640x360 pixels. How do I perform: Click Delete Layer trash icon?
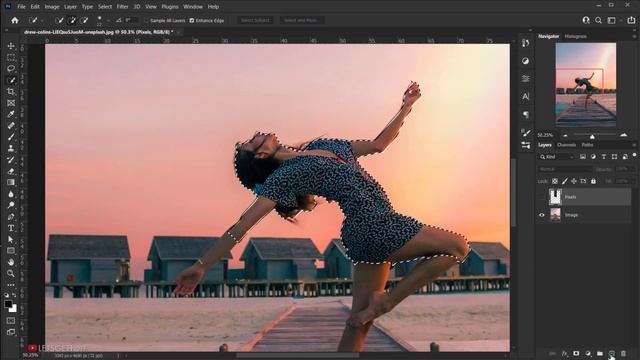[623, 353]
